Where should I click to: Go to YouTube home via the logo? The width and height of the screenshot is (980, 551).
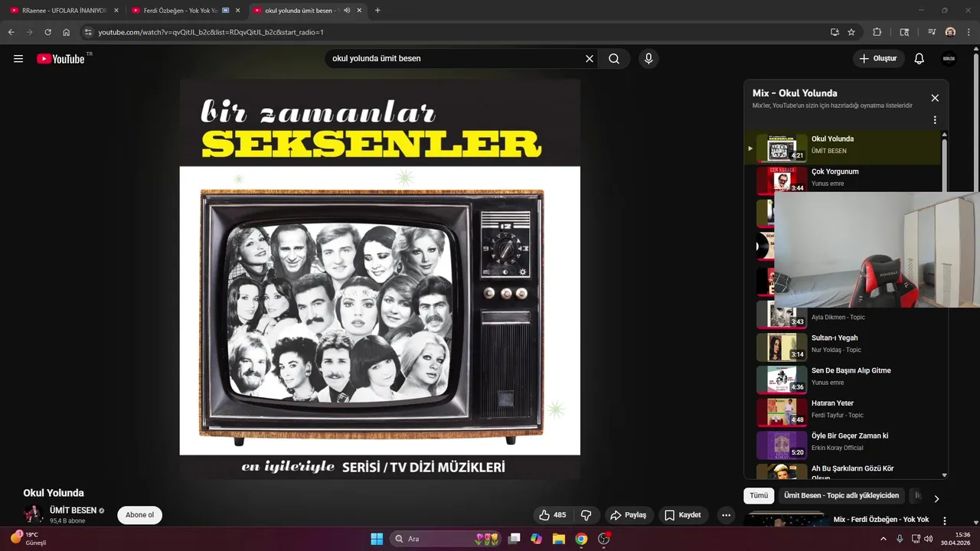click(x=60, y=59)
